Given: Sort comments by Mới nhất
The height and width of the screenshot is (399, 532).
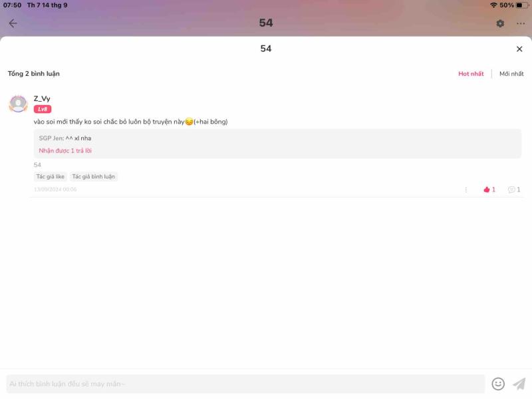Looking at the screenshot, I should tap(511, 74).
